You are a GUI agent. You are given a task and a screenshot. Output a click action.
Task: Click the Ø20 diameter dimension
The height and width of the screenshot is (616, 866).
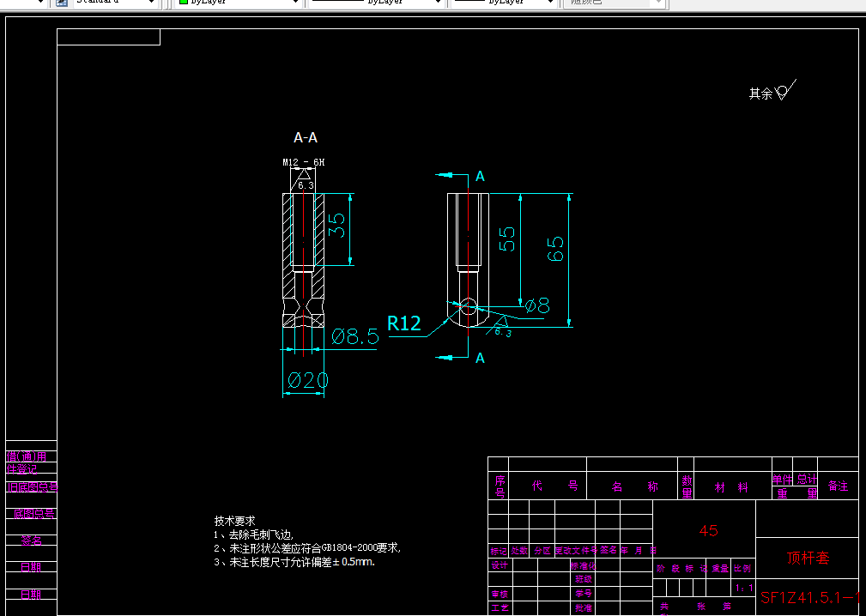coord(307,380)
